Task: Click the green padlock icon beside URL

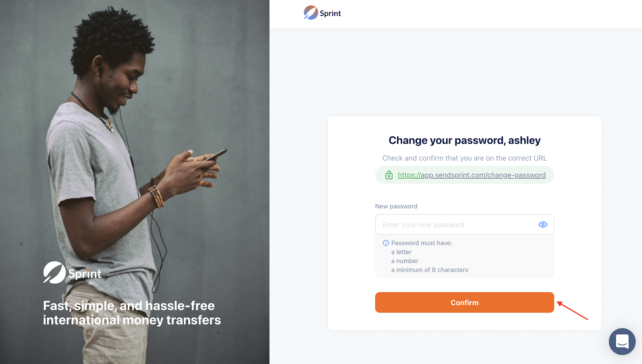Action: pos(389,175)
